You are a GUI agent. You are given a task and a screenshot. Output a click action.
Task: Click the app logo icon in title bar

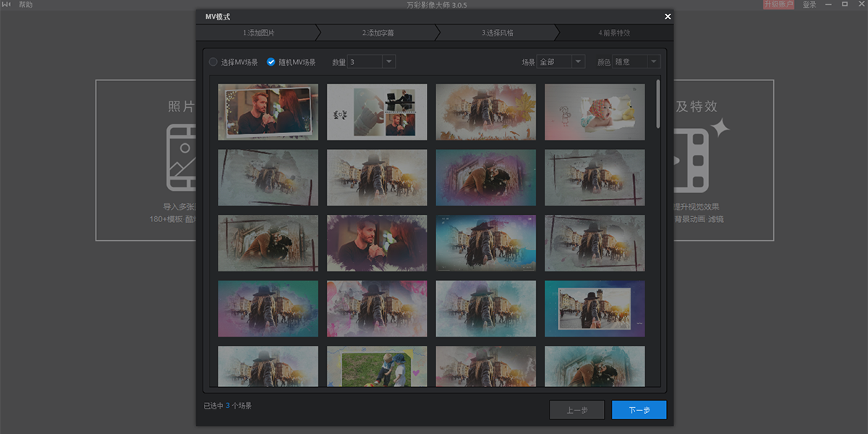(6, 5)
